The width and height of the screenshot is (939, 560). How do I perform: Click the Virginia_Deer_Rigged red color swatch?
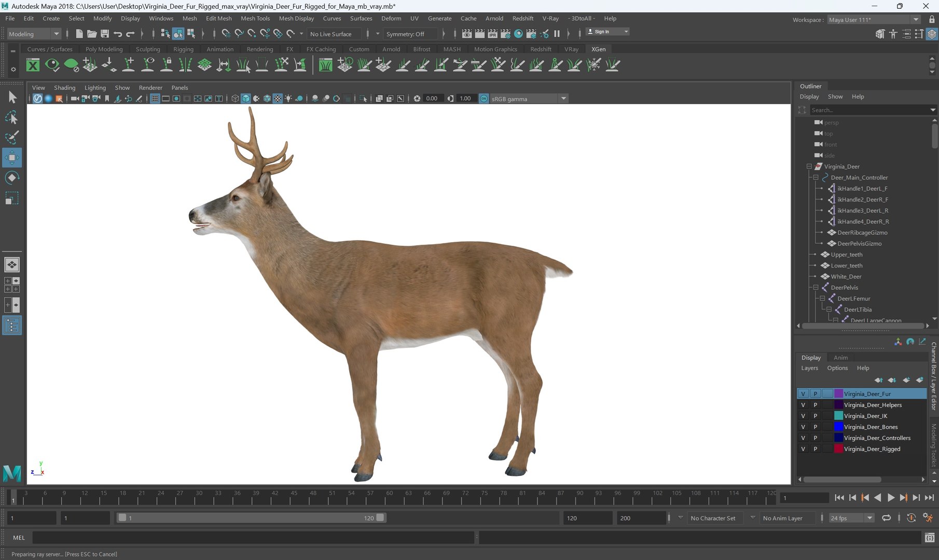(x=838, y=449)
